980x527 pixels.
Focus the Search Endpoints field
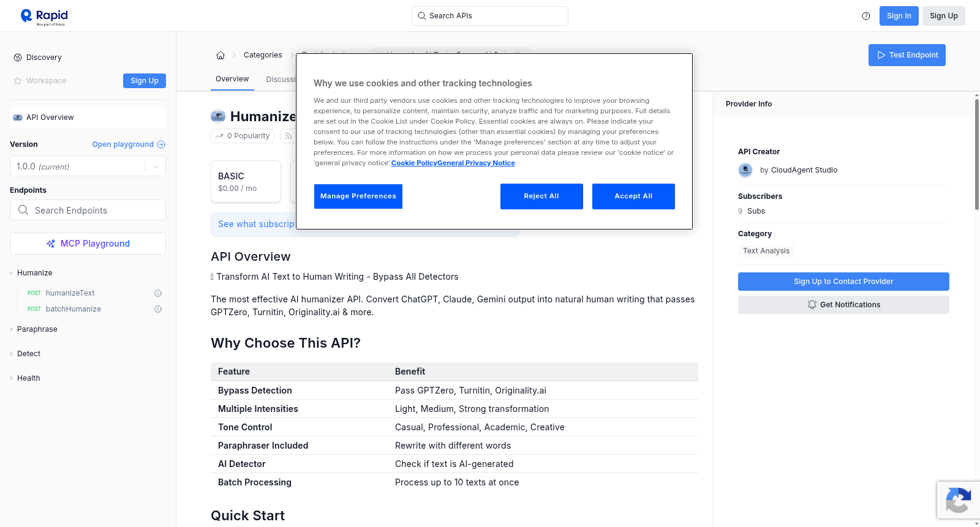click(88, 210)
